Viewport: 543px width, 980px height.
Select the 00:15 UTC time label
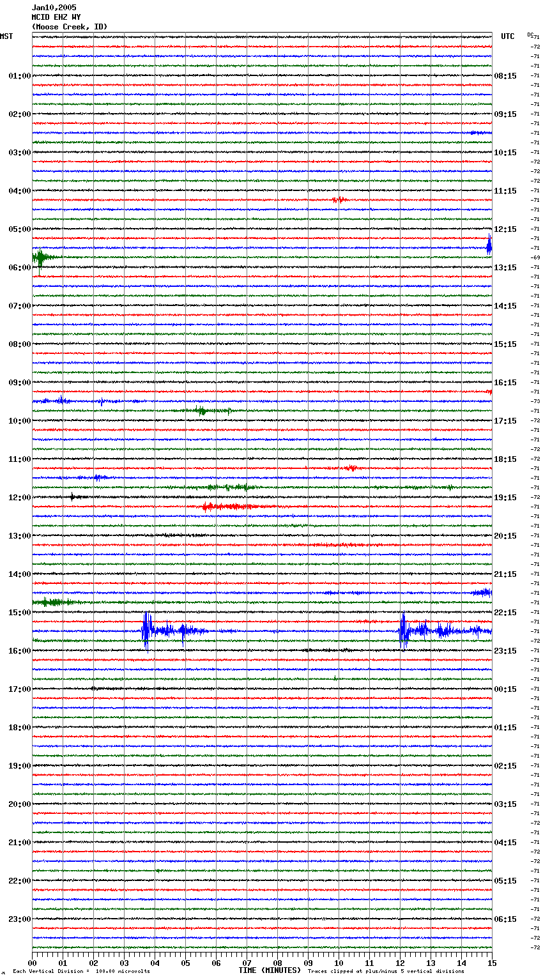point(505,689)
